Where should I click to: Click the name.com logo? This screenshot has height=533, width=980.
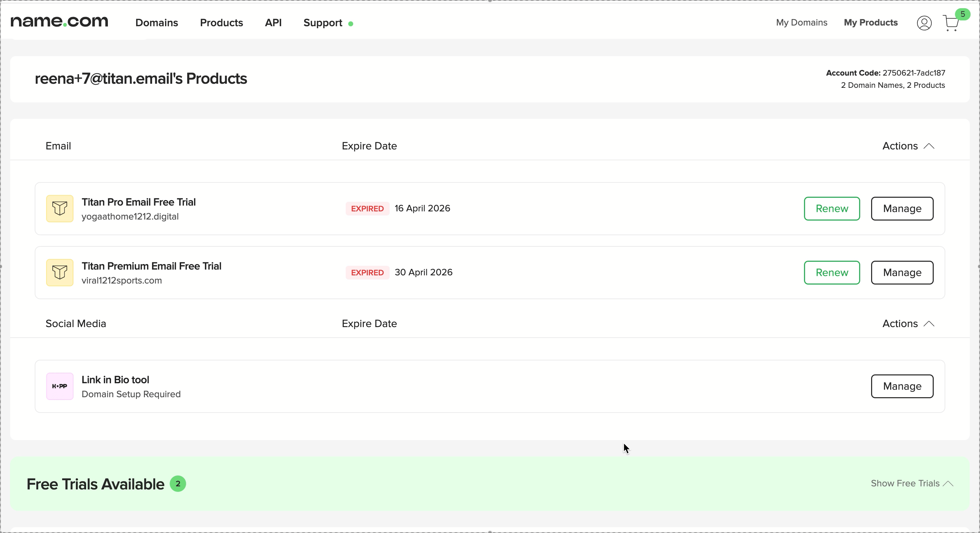[59, 22]
